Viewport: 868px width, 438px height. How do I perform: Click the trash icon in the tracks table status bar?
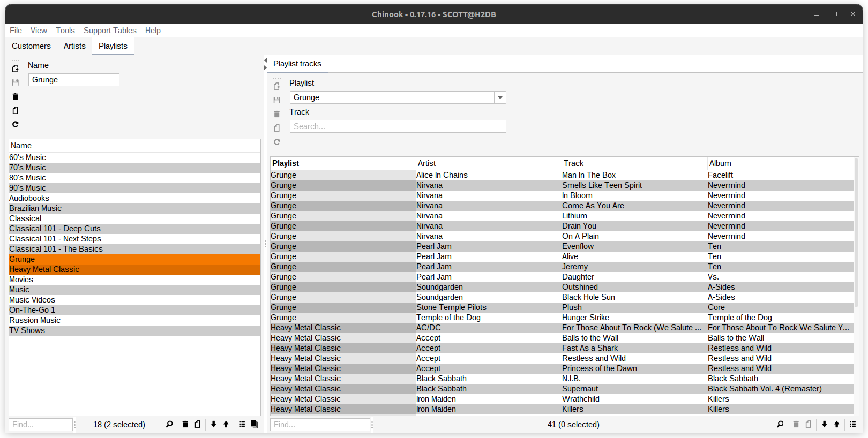point(796,424)
